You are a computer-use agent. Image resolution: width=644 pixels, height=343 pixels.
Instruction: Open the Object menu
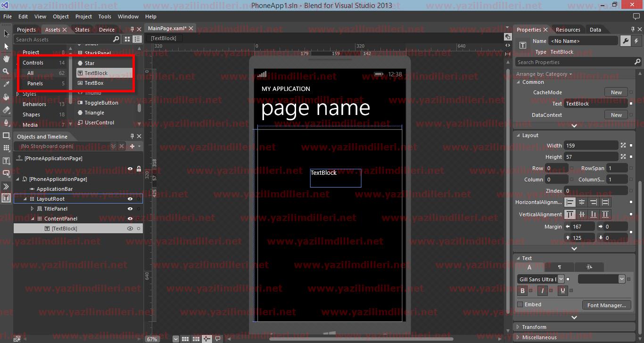[x=61, y=16]
